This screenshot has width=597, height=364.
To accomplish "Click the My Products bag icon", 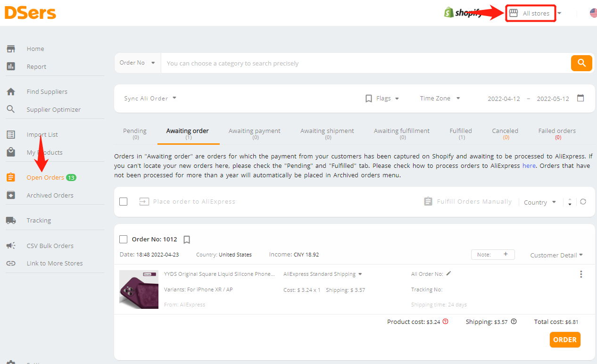I will coord(11,152).
